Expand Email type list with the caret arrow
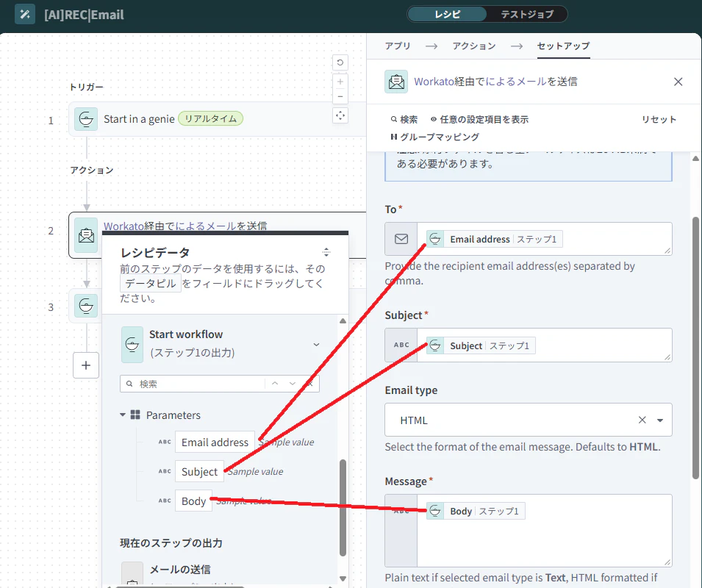Image resolution: width=702 pixels, height=588 pixels. pyautogui.click(x=660, y=420)
